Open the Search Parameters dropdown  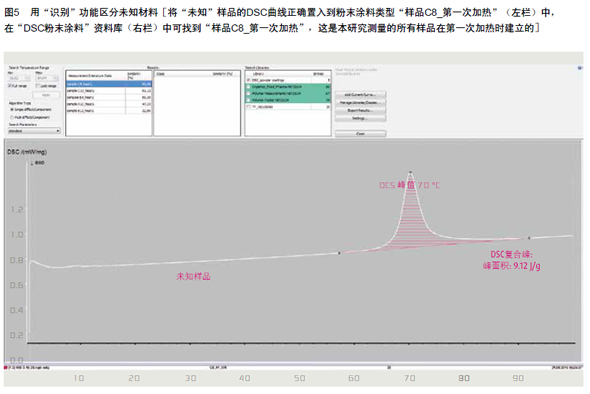34,131
